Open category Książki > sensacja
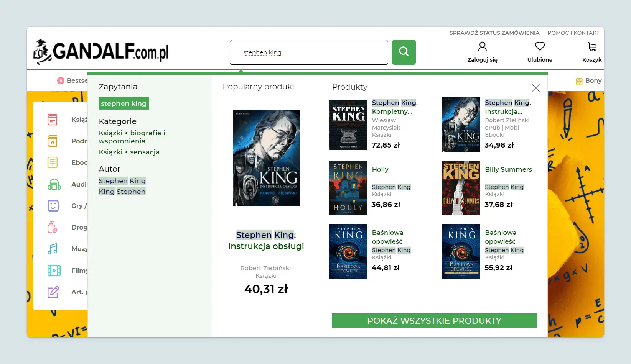631x364 pixels. pos(129,152)
